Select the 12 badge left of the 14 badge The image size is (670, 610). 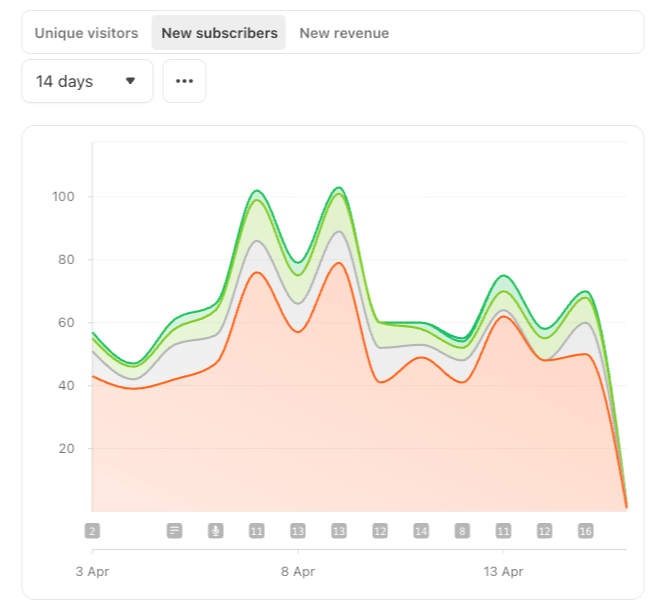click(x=380, y=531)
